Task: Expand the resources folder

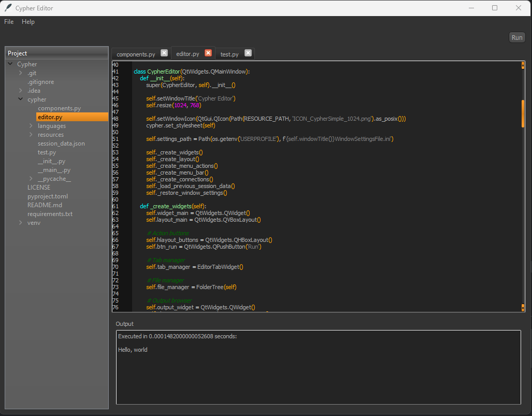Action: [31, 135]
